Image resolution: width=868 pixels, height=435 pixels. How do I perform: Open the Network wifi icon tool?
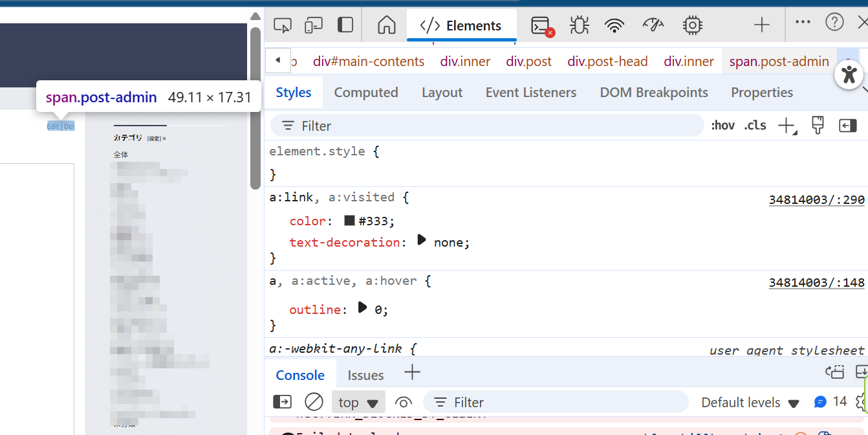614,25
